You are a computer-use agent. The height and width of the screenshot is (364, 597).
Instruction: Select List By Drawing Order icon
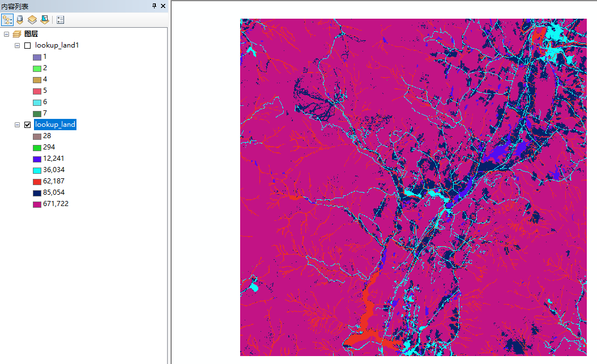pyautogui.click(x=7, y=20)
